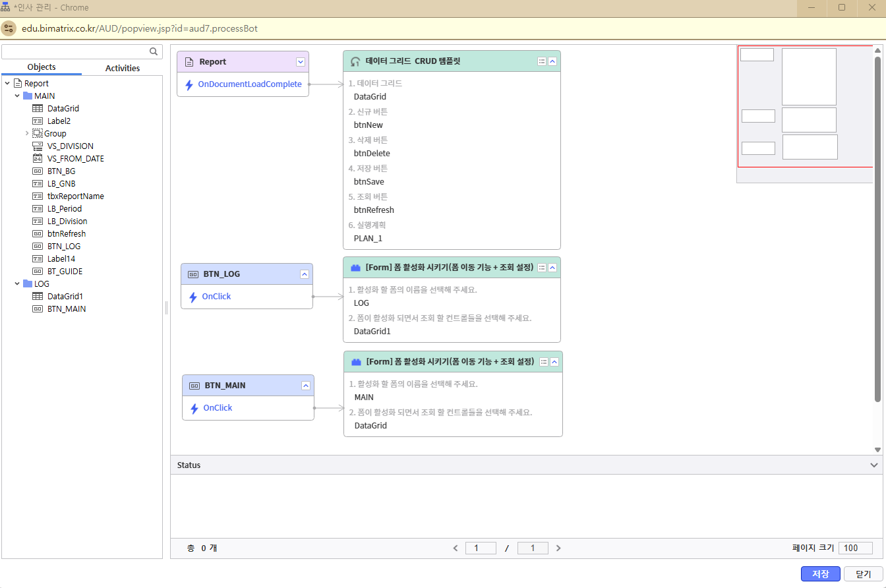Click the lightning icon beside OnDocumentLoadComplete
Image resolution: width=886 pixels, height=588 pixels.
[189, 84]
